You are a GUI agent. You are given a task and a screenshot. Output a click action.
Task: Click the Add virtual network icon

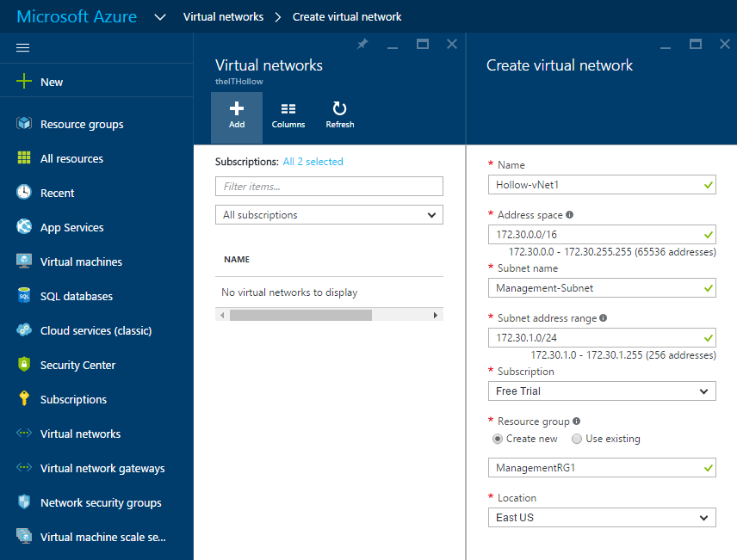click(237, 108)
